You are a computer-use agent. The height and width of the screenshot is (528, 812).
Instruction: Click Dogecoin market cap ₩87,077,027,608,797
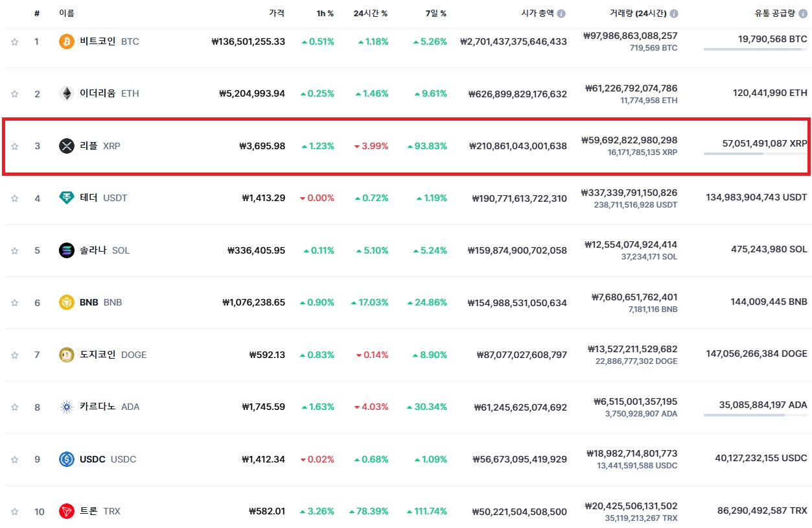click(x=522, y=355)
